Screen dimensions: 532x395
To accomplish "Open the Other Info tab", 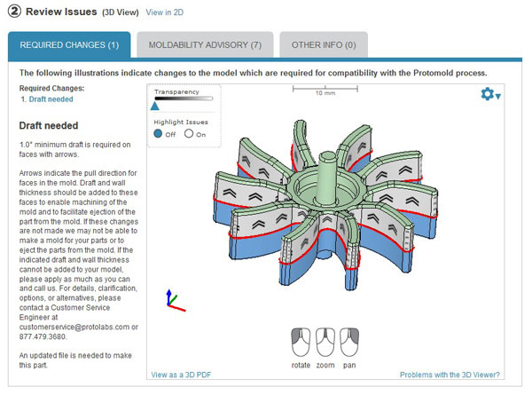I will [x=324, y=45].
